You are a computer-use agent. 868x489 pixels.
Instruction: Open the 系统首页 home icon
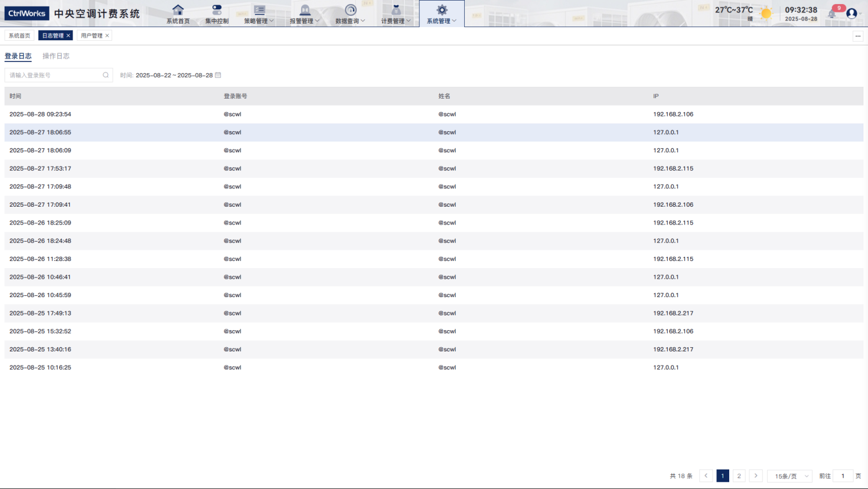point(178,10)
